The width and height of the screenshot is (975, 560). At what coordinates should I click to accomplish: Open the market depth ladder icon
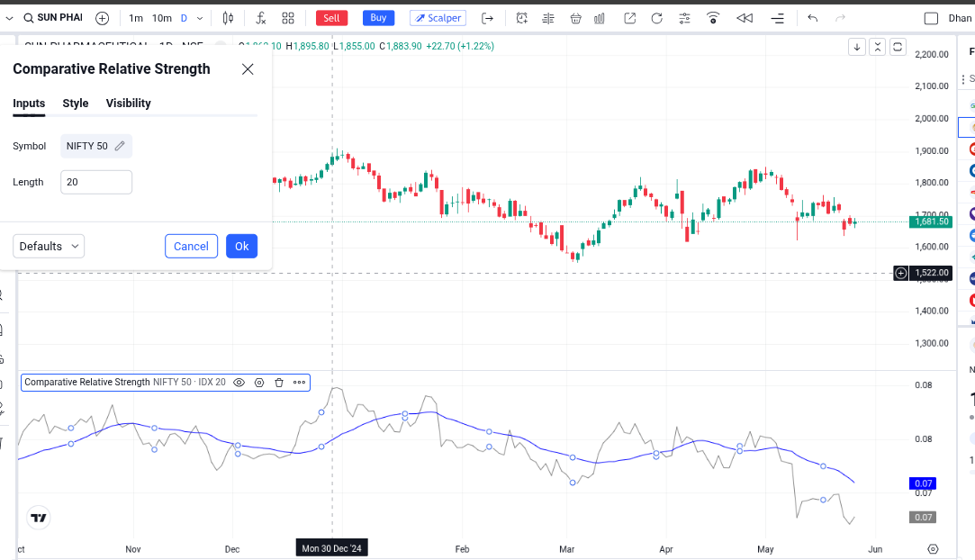pos(547,19)
